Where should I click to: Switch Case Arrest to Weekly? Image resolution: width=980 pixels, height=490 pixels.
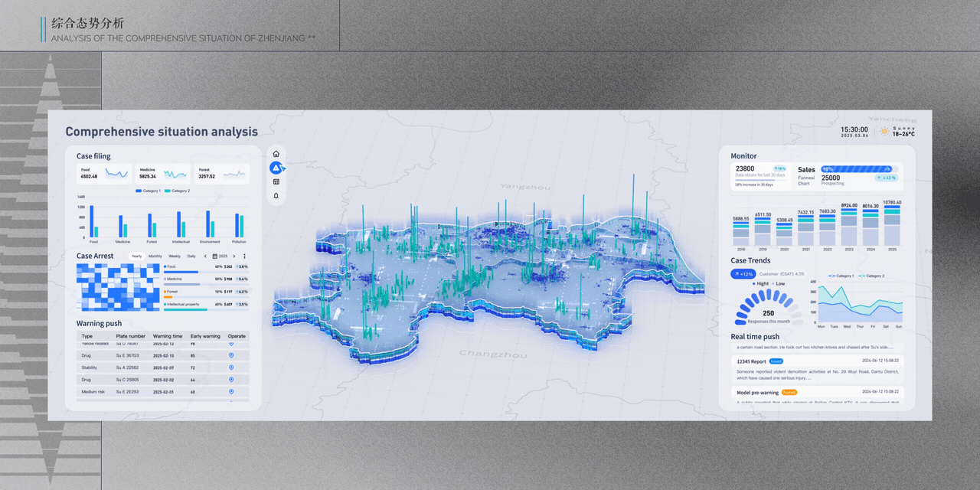pos(175,256)
